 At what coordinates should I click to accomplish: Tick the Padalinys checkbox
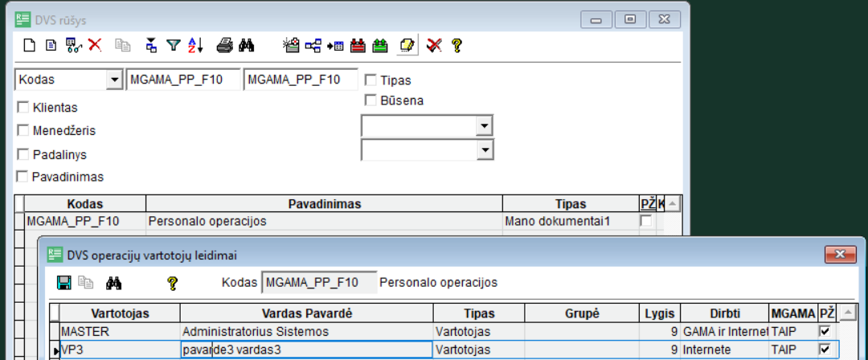23,154
